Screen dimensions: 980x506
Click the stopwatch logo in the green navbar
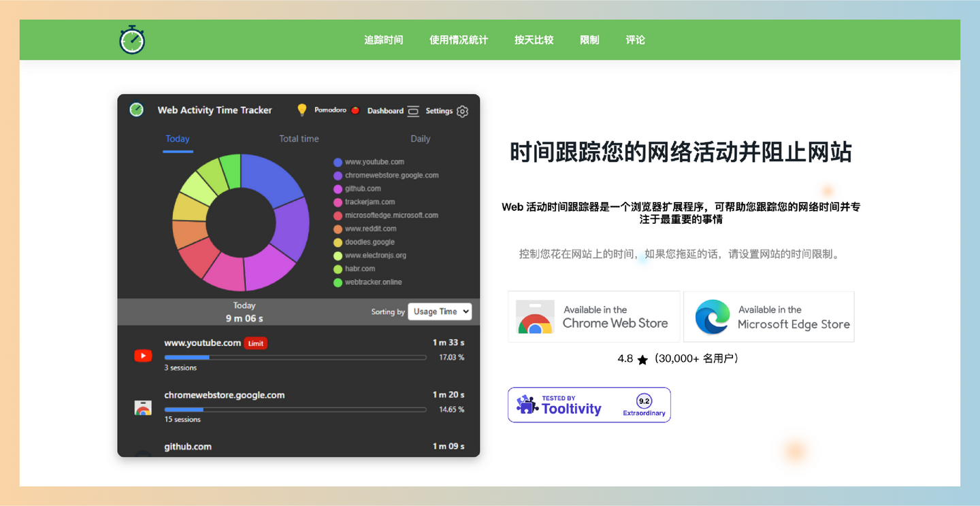click(x=131, y=39)
